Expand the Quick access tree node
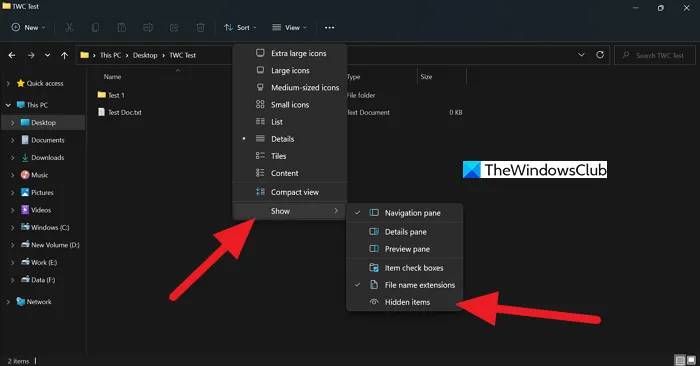 click(x=8, y=83)
